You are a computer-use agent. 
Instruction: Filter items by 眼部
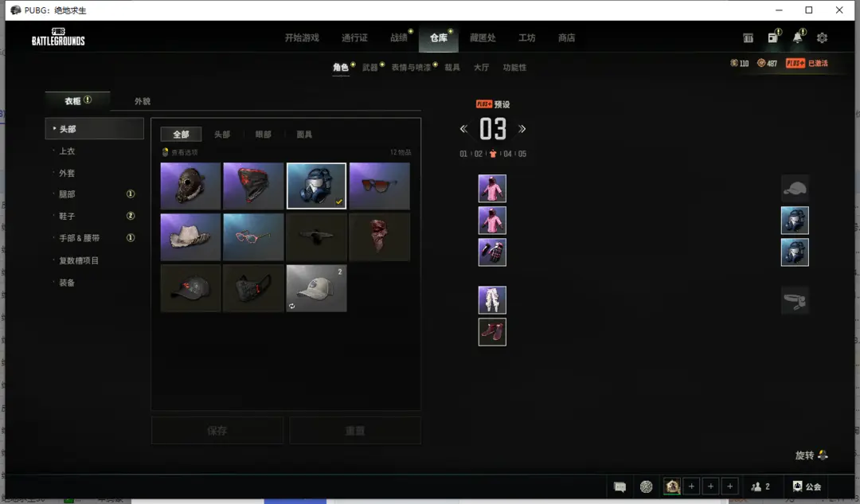click(x=264, y=135)
